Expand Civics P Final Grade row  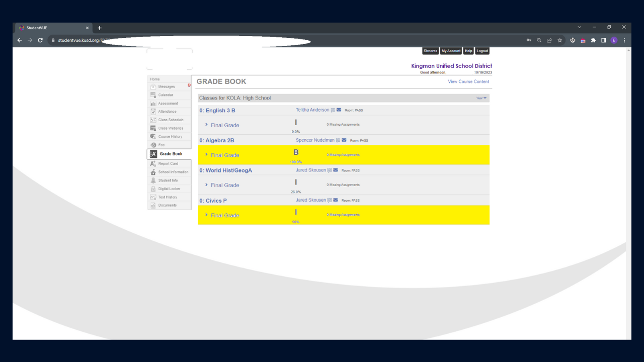(207, 215)
